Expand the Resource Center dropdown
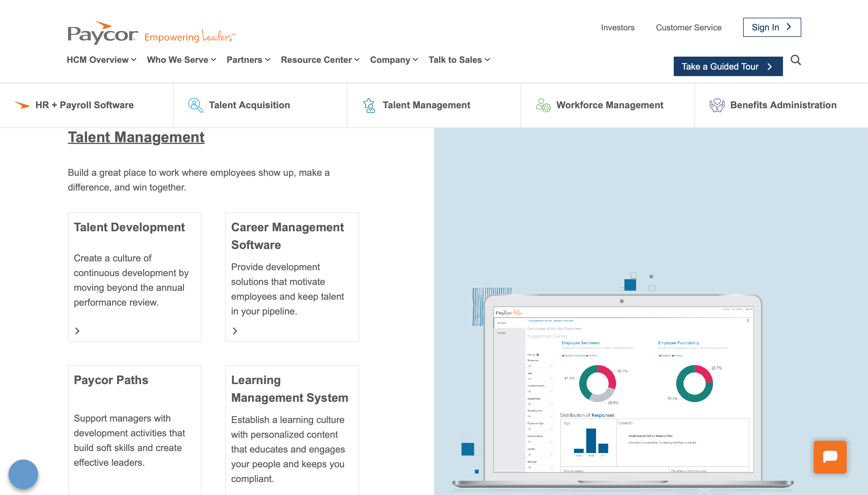The image size is (868, 495). point(320,60)
